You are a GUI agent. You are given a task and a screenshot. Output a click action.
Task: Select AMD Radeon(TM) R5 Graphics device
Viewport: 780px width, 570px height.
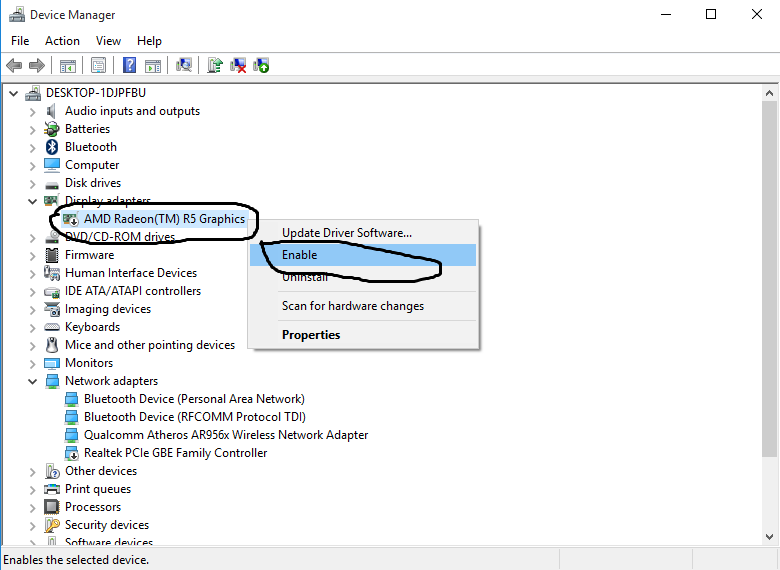(x=164, y=219)
